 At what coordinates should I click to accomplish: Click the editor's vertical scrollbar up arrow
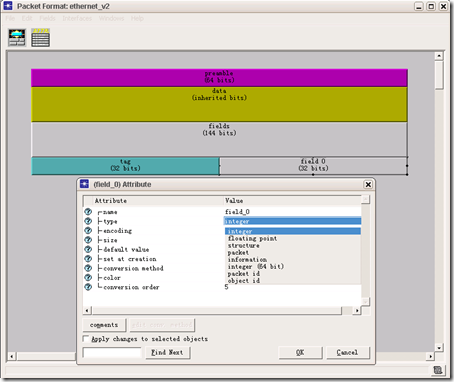pyautogui.click(x=439, y=56)
